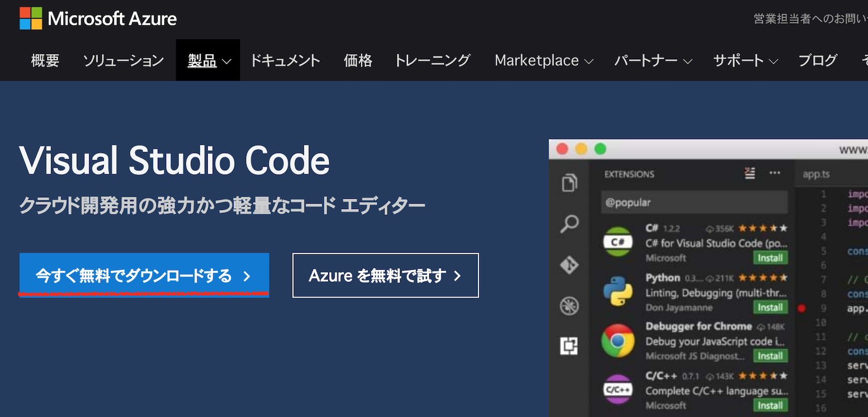Expand the 製品 dropdown menu
Viewport: 868px width, 417px height.
pyautogui.click(x=208, y=61)
